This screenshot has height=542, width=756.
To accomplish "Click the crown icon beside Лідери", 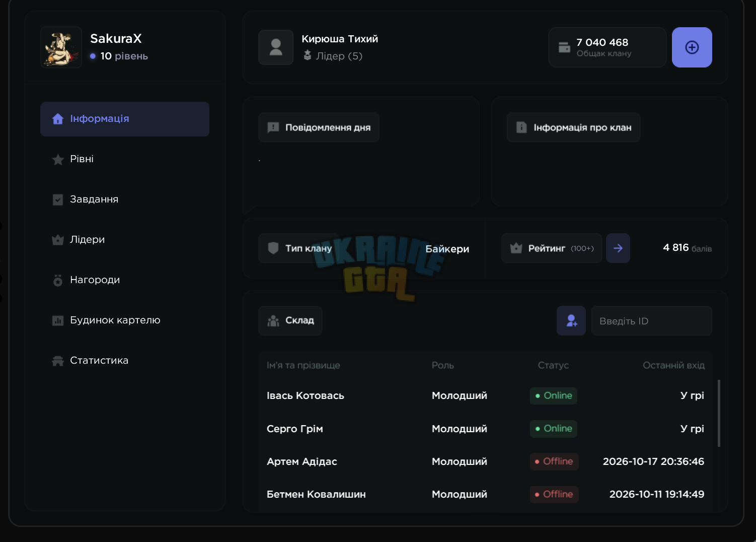I will [58, 240].
